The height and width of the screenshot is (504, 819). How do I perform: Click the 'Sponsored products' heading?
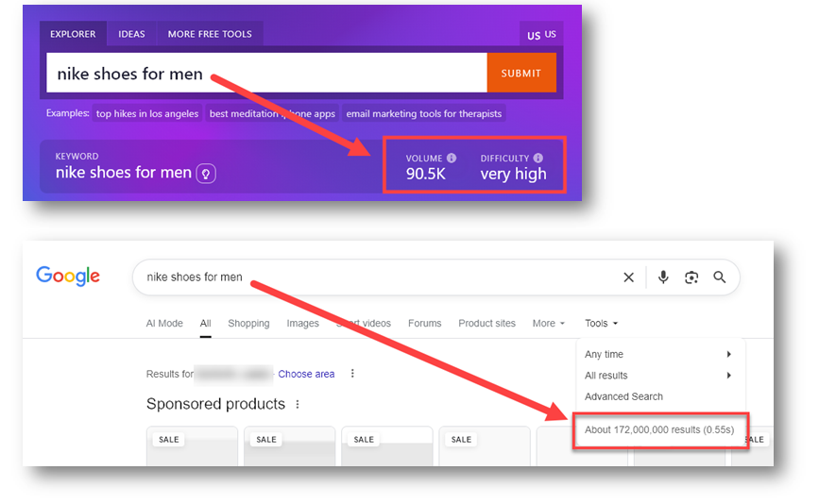[215, 404]
